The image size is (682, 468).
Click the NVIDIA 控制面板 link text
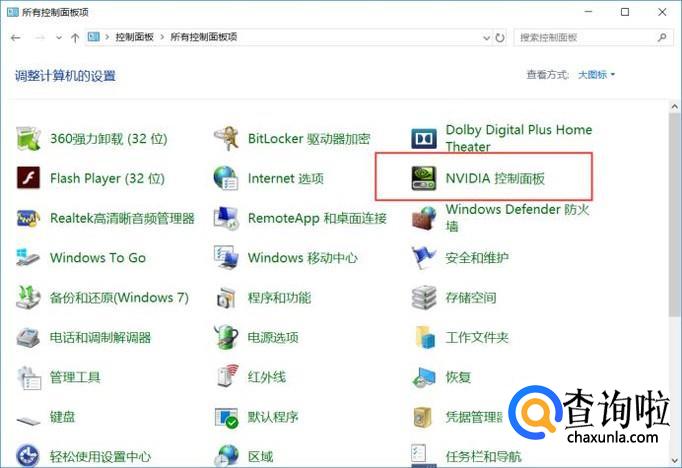coord(495,178)
